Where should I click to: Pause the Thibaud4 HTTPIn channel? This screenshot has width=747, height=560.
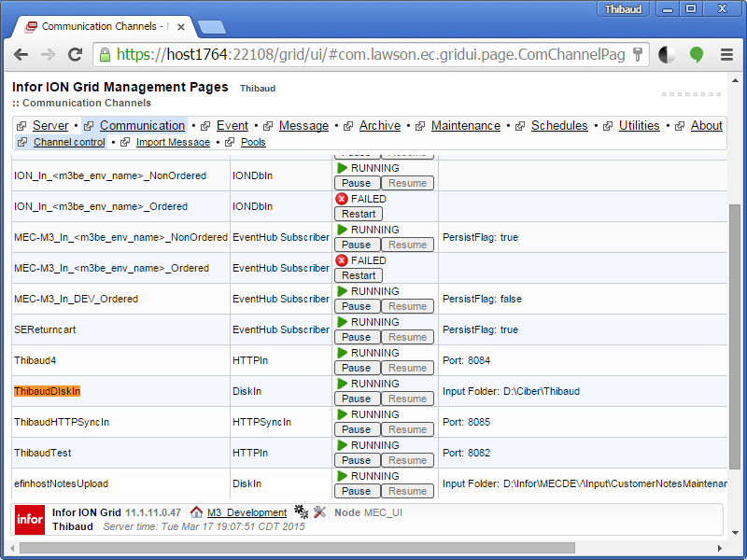pyautogui.click(x=356, y=368)
